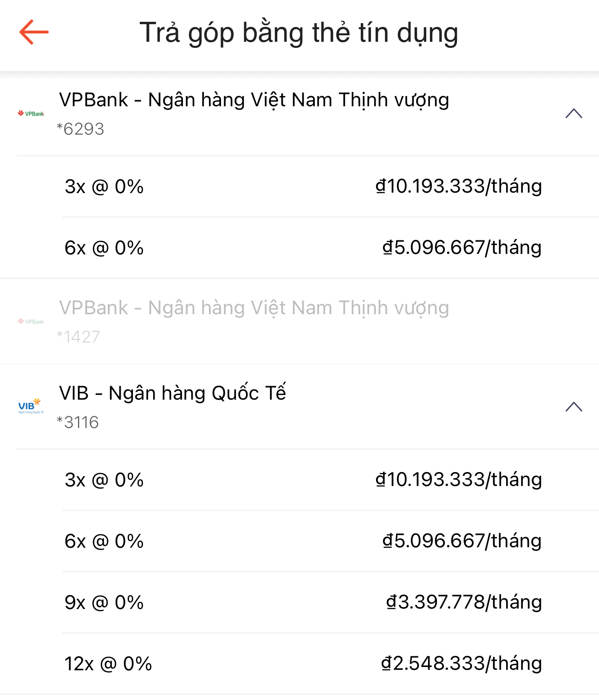The width and height of the screenshot is (599, 700).
Task: Tap VPBank - Ngân hàng Việt Nam Thịnh vượng *6293 header
Action: coord(299,113)
